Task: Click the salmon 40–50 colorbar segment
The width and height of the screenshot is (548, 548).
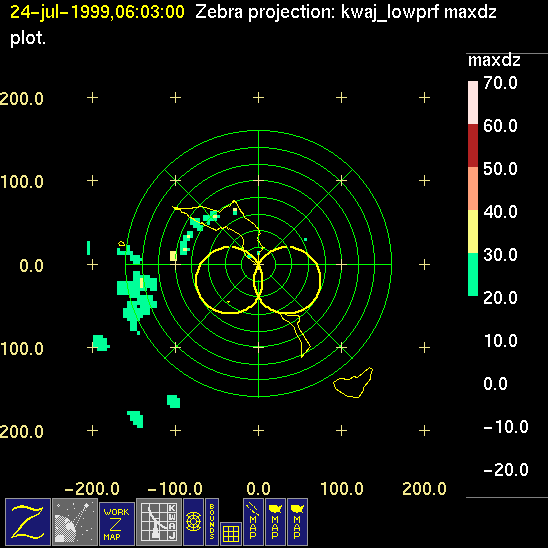Action: click(x=473, y=188)
